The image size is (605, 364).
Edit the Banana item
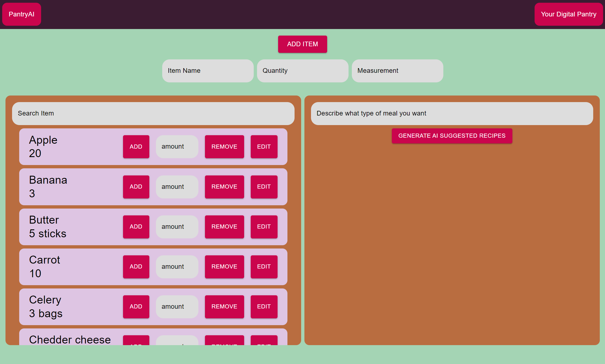(264, 187)
